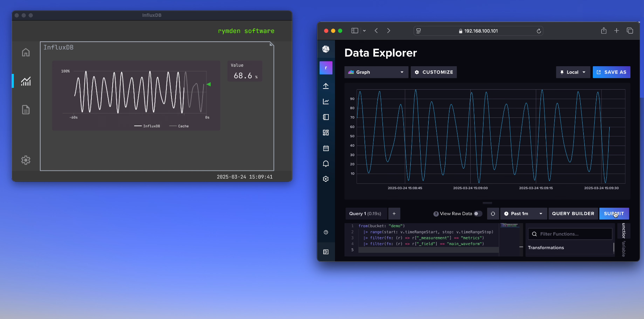Click the View Raw Data help question icon
The image size is (644, 319).
pyautogui.click(x=436, y=214)
